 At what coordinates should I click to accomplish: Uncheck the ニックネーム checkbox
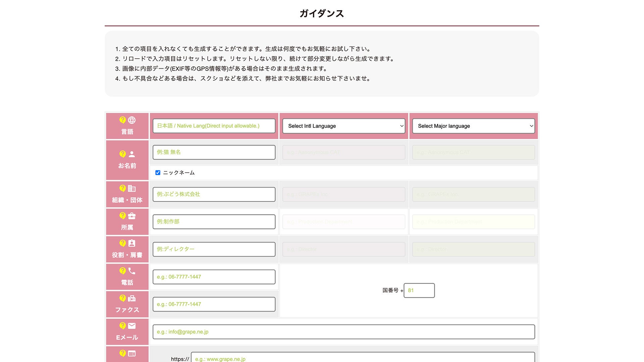click(x=158, y=173)
